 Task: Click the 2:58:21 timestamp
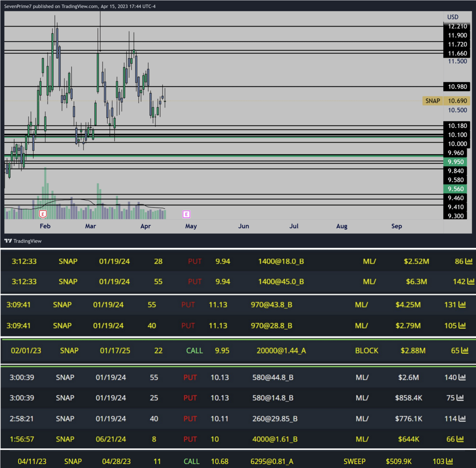tap(22, 418)
